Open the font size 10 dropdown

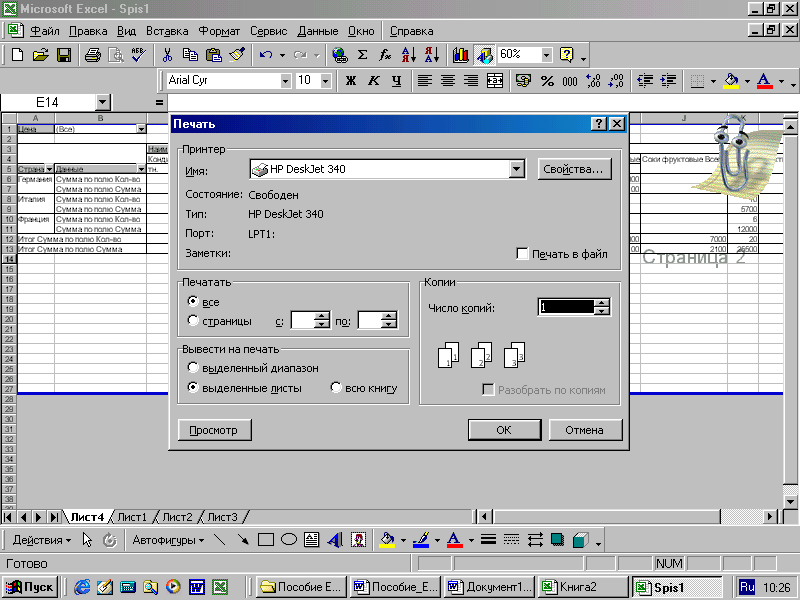click(x=326, y=81)
